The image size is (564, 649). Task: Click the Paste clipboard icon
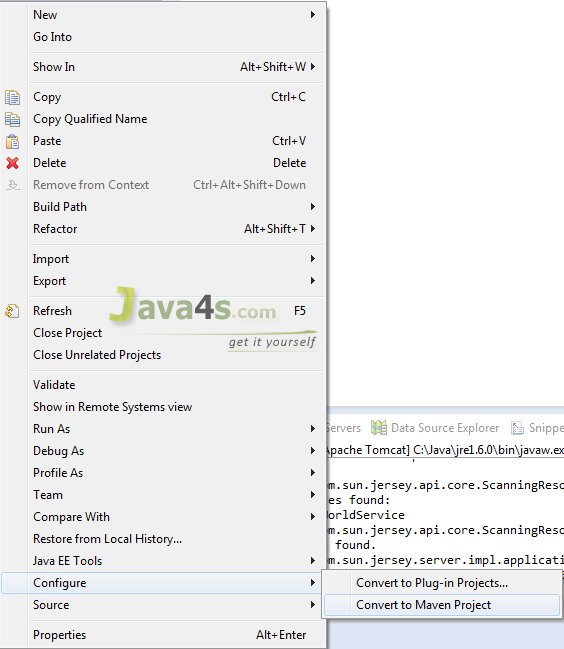tap(12, 141)
